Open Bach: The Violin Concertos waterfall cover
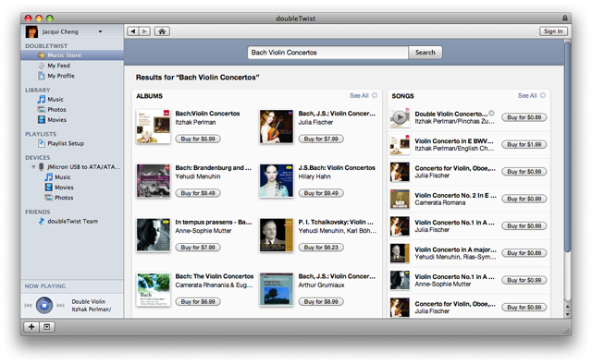This screenshot has width=592, height=364. (154, 289)
